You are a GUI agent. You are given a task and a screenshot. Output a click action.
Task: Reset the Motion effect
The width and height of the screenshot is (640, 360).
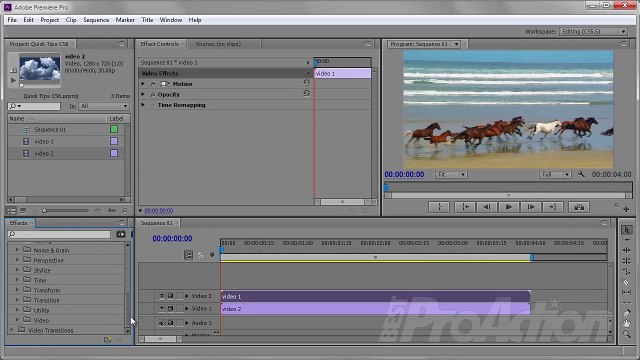click(307, 83)
